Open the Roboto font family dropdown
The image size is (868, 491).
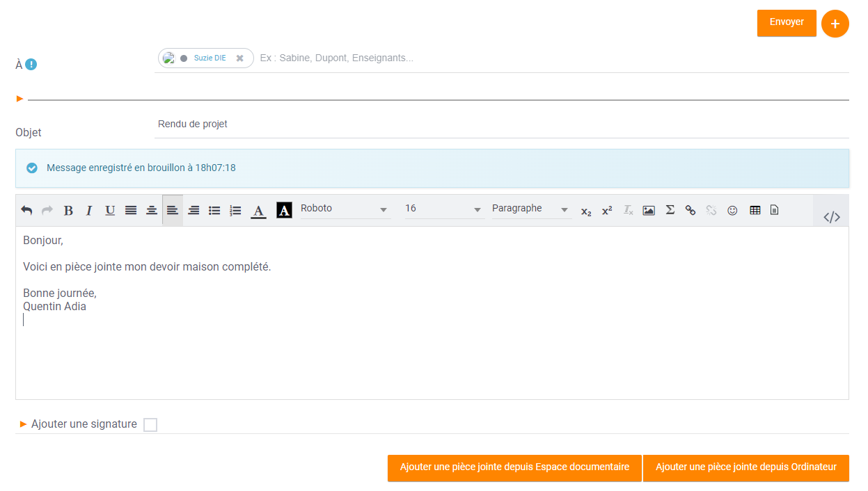tap(345, 209)
